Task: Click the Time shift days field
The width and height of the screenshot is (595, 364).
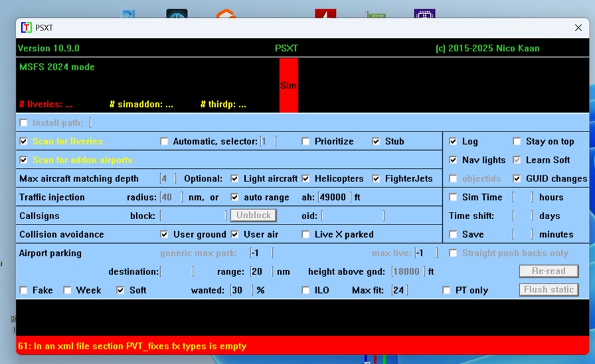Action: pos(523,216)
